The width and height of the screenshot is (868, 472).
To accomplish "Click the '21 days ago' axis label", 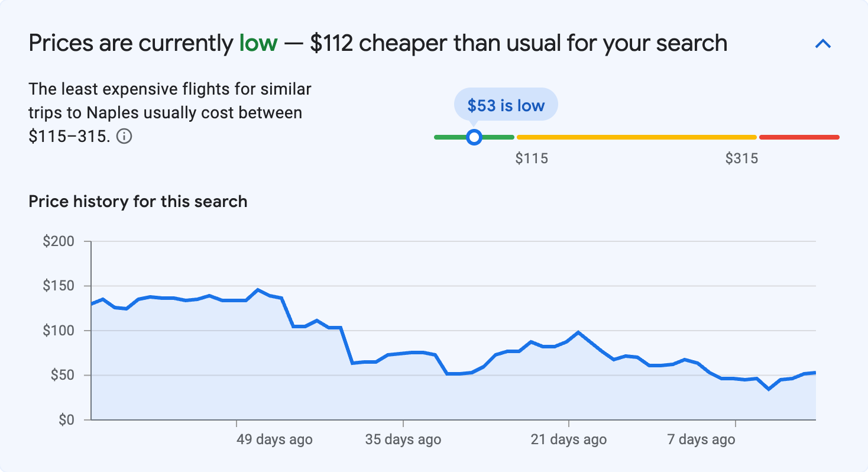I will click(x=568, y=439).
